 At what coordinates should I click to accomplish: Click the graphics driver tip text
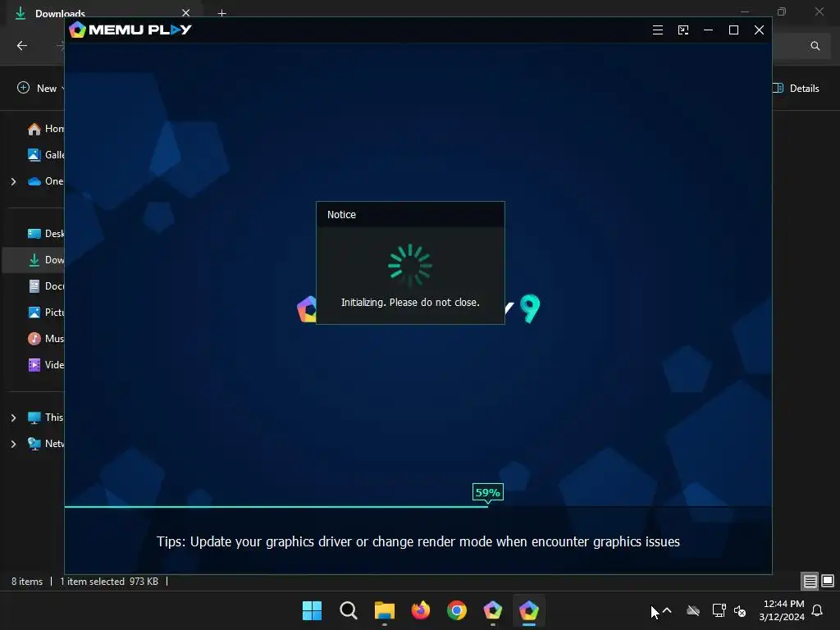point(418,541)
